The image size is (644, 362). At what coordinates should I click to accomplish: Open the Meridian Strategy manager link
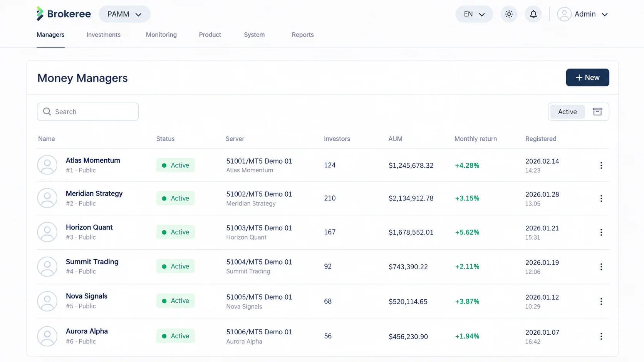94,194
